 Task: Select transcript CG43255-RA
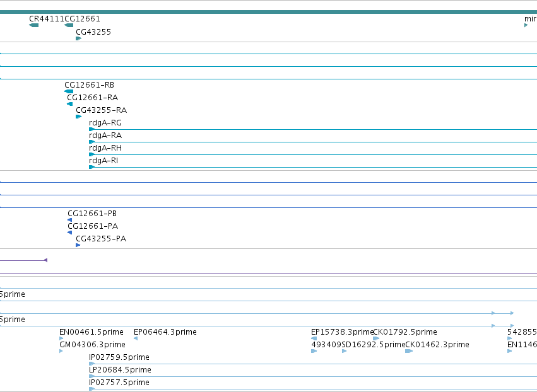click(x=102, y=110)
